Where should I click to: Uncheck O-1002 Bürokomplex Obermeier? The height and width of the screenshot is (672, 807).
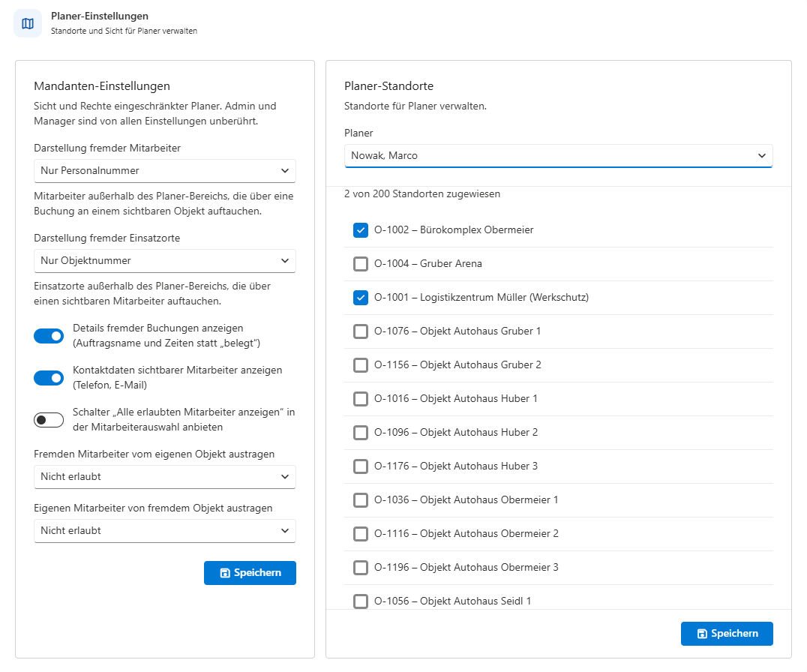tap(361, 230)
